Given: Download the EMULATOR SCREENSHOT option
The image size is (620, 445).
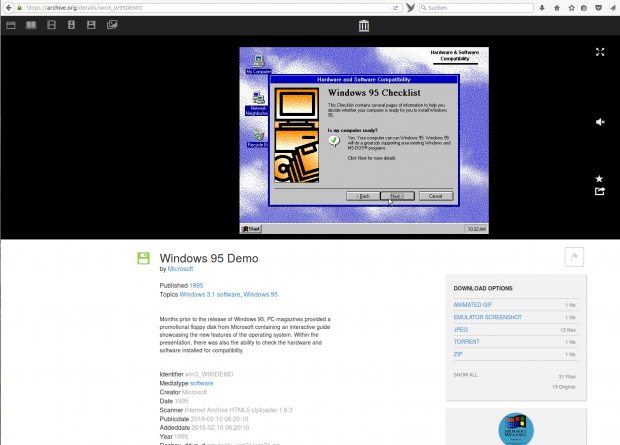Looking at the screenshot, I should pyautogui.click(x=488, y=317).
